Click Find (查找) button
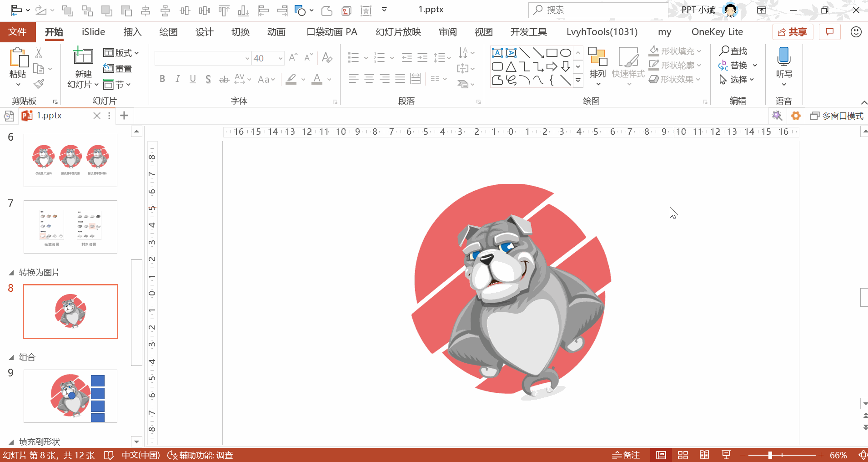This screenshot has width=868, height=462. [x=733, y=51]
